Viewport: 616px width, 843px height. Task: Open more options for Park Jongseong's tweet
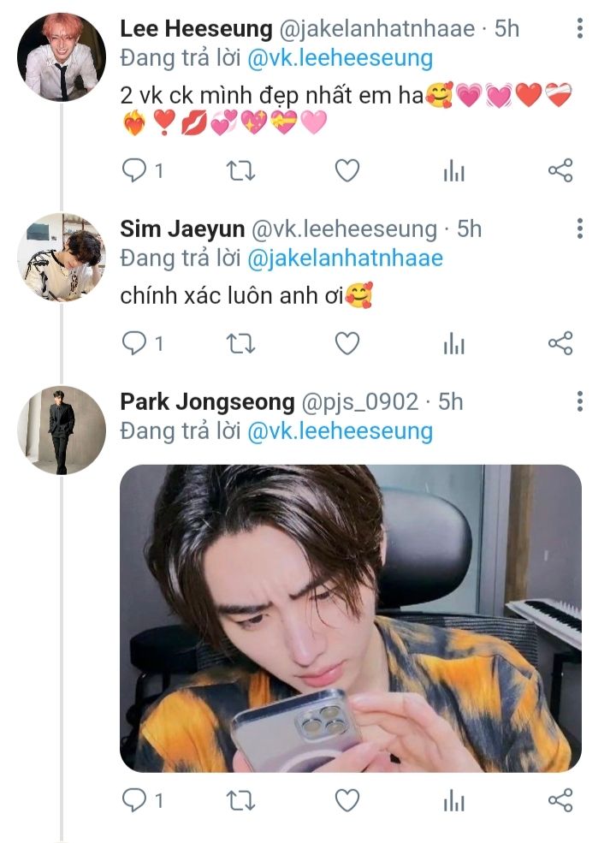coord(580,401)
